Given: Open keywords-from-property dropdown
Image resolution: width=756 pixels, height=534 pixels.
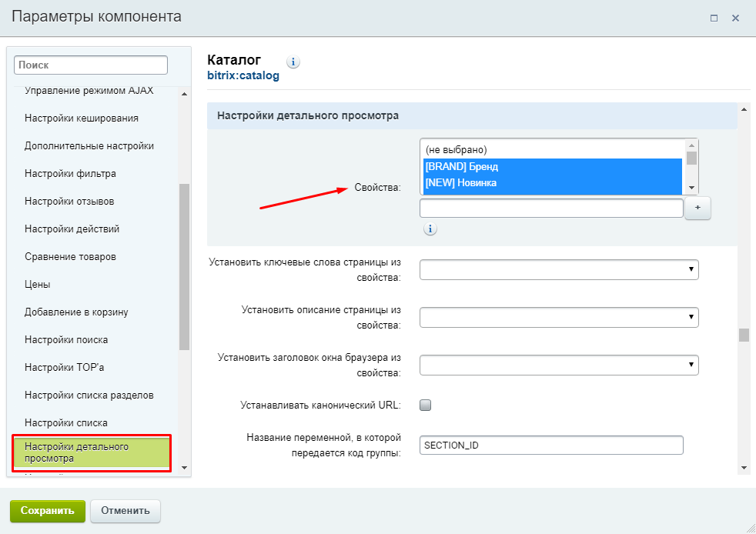Looking at the screenshot, I should 559,269.
